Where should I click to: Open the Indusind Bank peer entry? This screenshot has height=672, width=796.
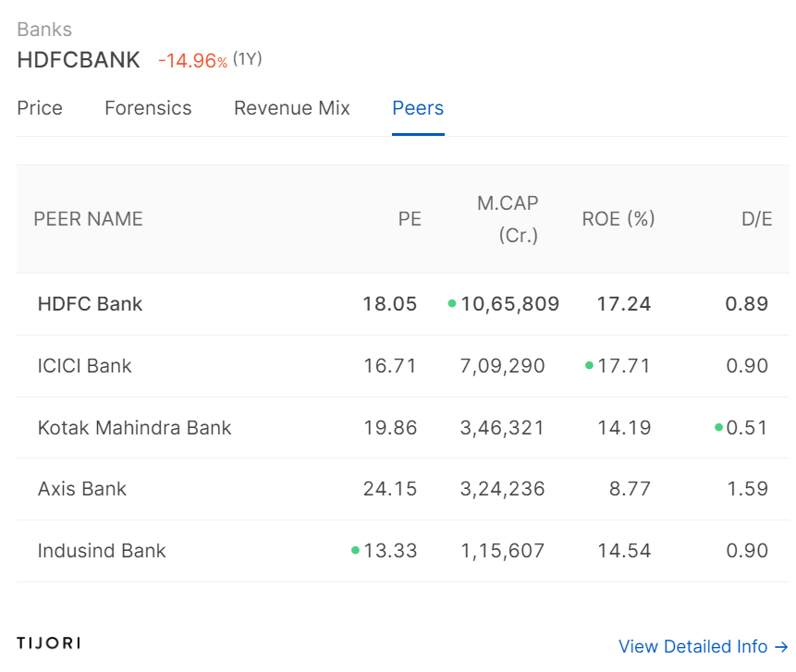[x=102, y=551]
